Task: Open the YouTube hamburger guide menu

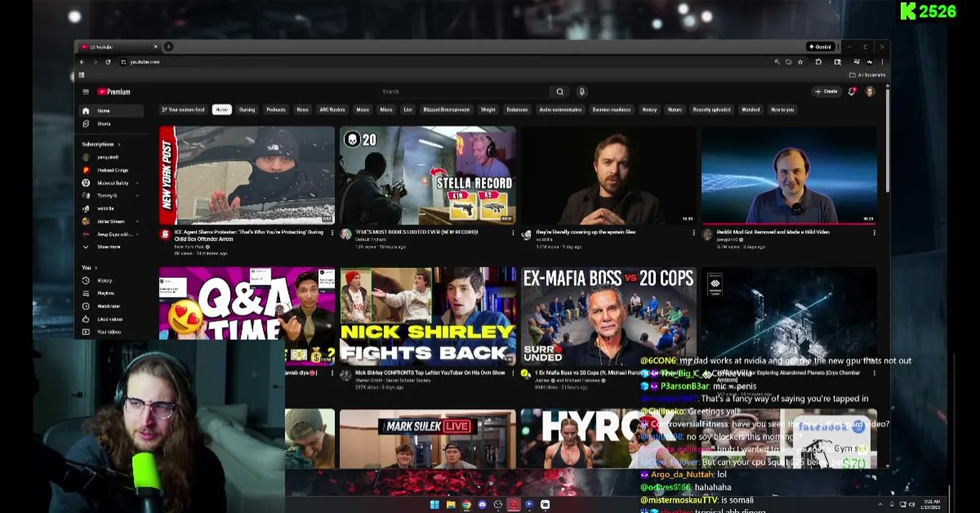Action: tap(86, 91)
